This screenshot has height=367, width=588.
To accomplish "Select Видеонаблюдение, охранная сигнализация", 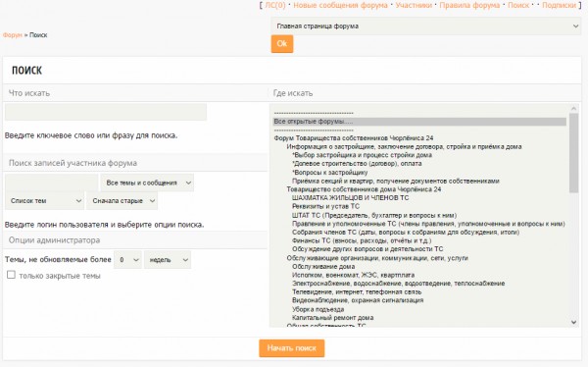I will click(358, 300).
